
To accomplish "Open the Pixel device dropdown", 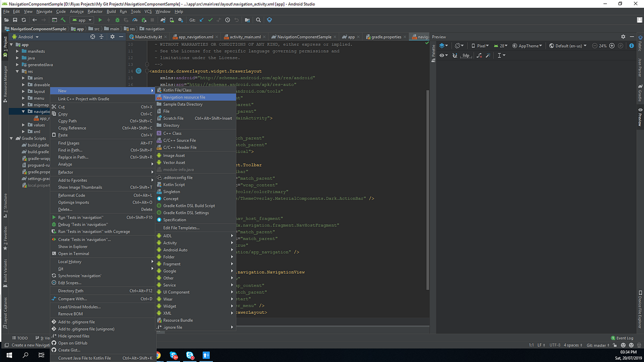I will coord(481,46).
